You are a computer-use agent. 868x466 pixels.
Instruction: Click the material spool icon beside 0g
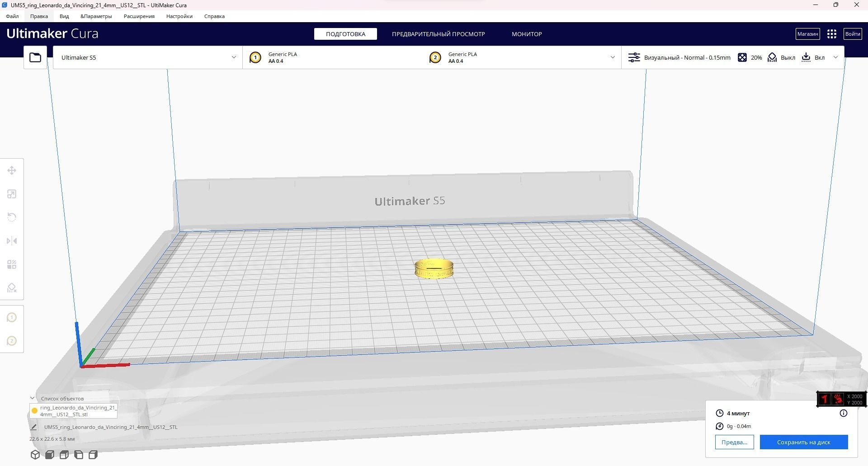720,426
